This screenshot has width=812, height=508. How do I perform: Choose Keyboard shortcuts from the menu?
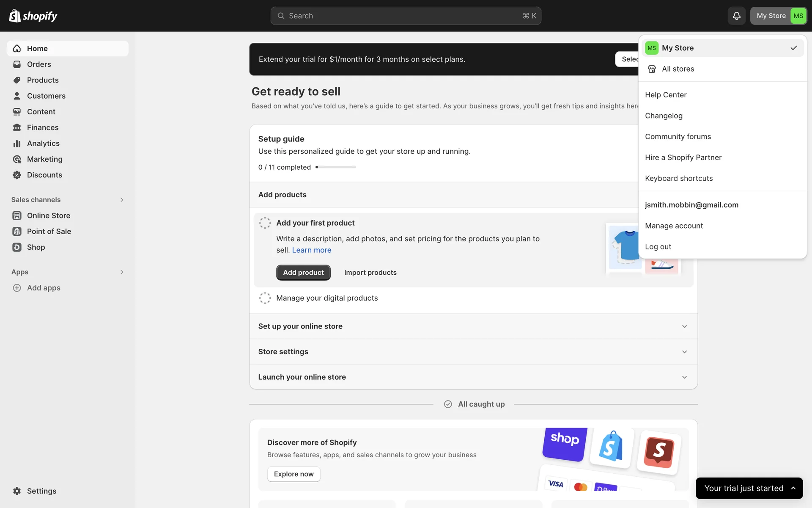(678, 178)
